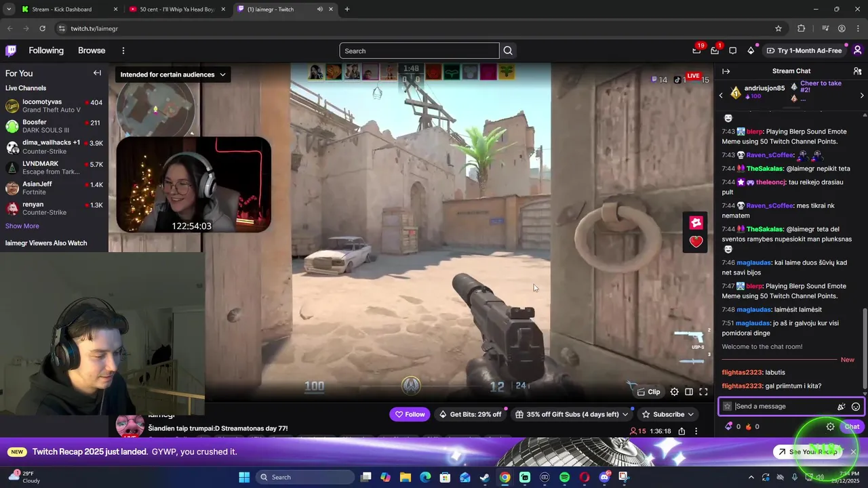This screenshot has height=488, width=868.
Task: Toggle theatre mode in player
Action: [x=689, y=392]
